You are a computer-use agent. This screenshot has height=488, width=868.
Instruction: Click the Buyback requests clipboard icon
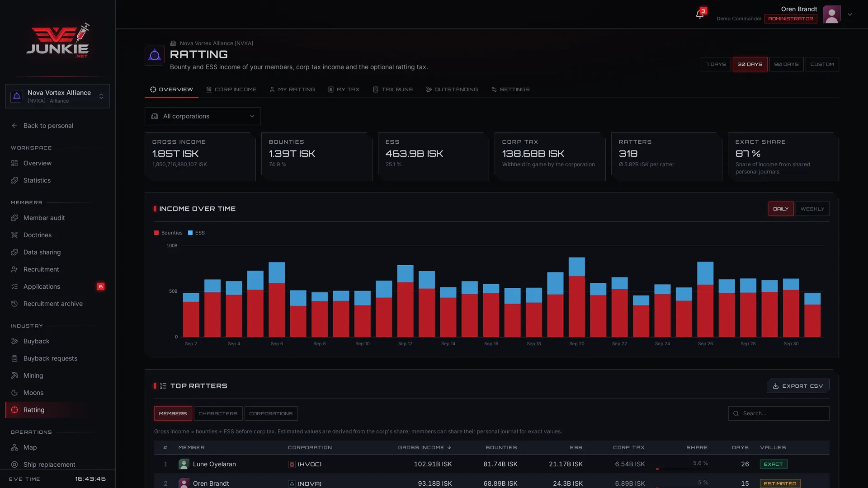14,358
